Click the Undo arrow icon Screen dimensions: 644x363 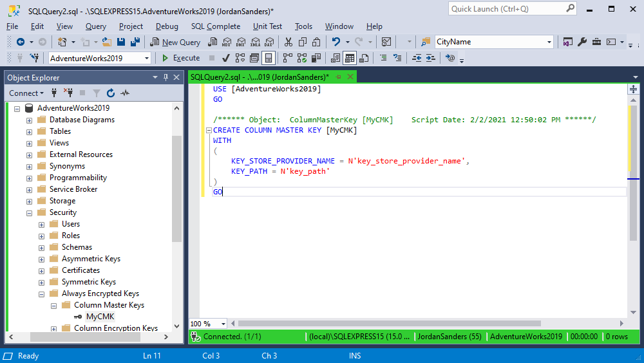336,42
